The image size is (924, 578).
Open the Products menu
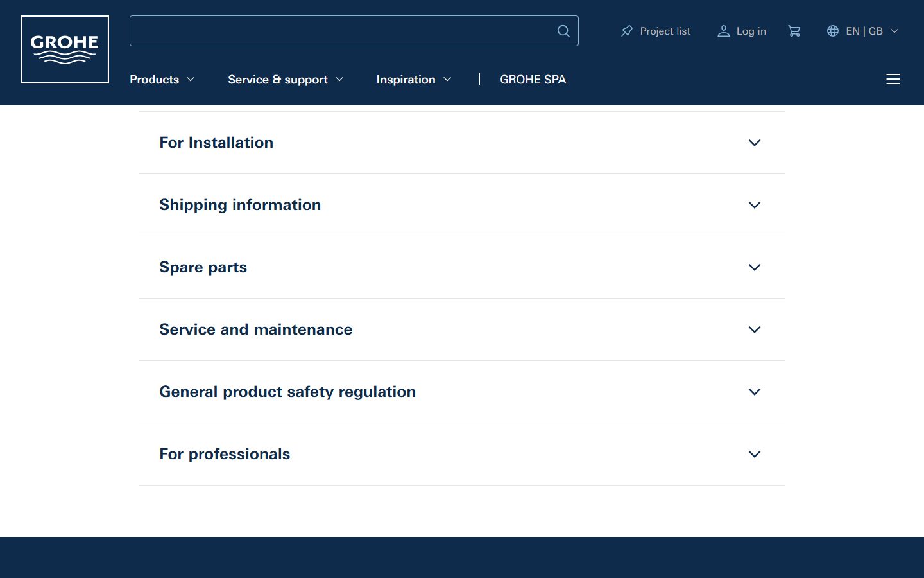[162, 80]
